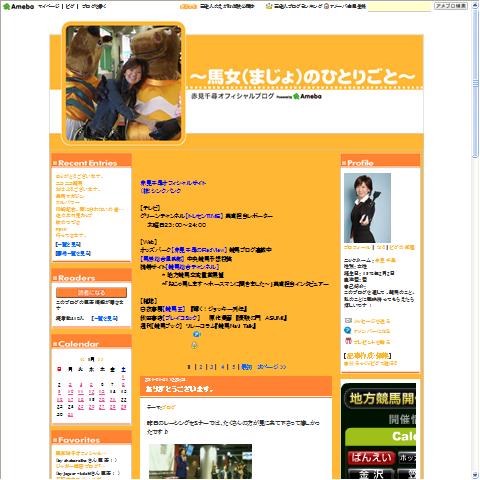The height and width of the screenshot is (480, 480).
Task: Click the 金沢 button in the racing banner
Action: pyautogui.click(x=371, y=475)
